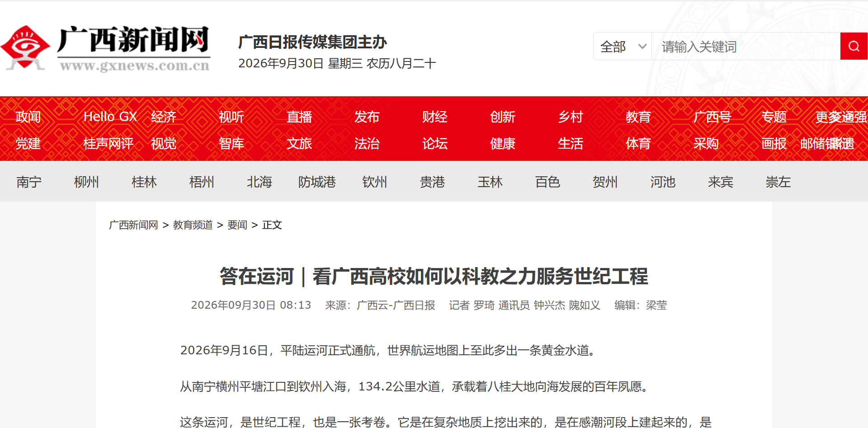The image size is (868, 428).
Task: Switch to the 钦州 city tab
Action: pyautogui.click(x=375, y=182)
